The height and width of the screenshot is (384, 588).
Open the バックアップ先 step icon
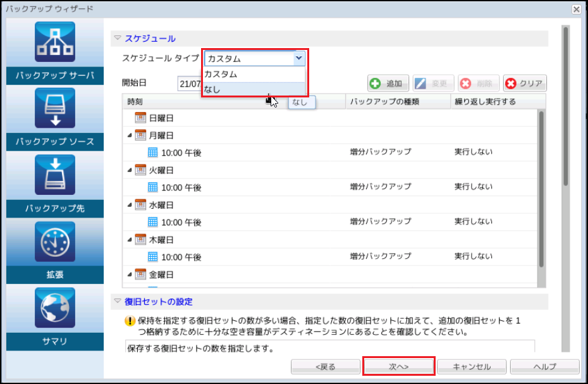55,175
